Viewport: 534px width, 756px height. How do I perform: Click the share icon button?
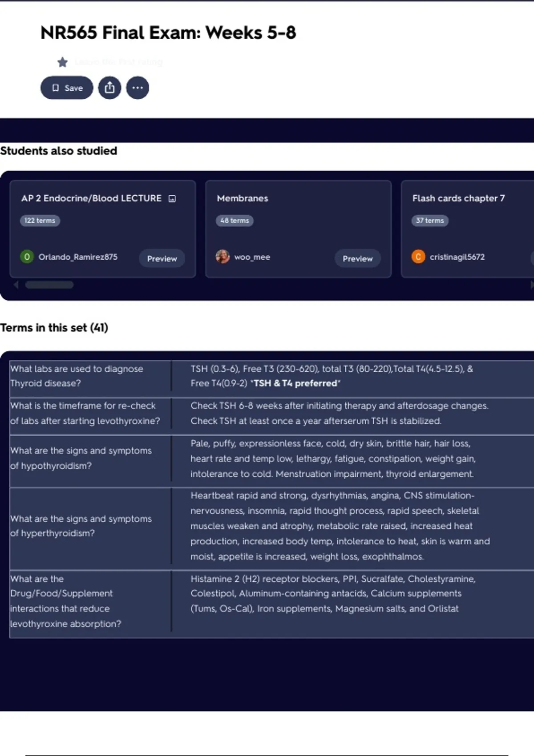[109, 88]
